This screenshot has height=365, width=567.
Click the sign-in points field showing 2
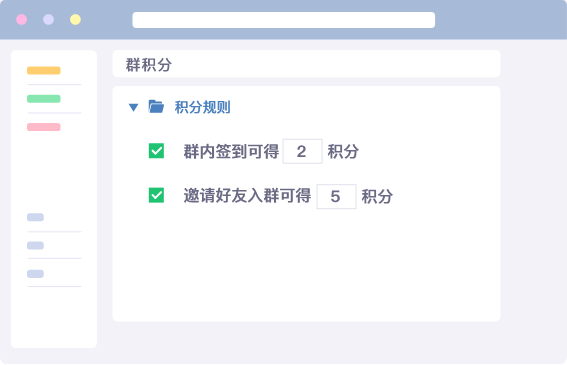click(302, 151)
